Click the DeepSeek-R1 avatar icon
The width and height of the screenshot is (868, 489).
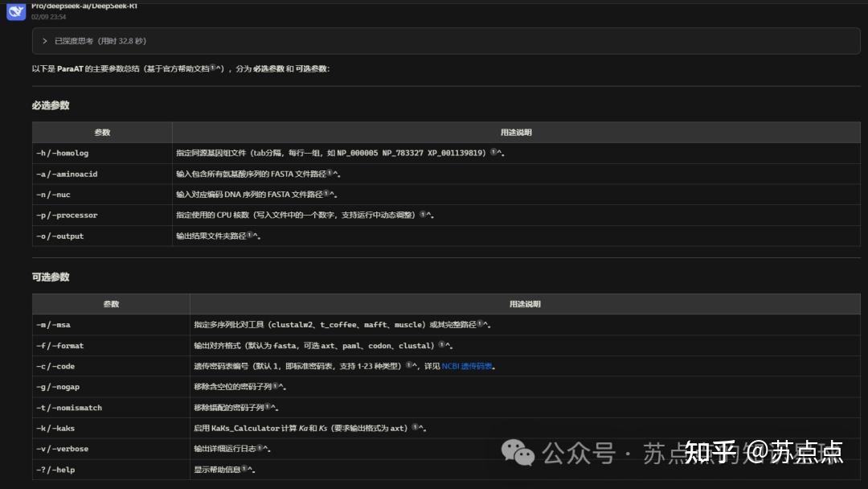15,11
